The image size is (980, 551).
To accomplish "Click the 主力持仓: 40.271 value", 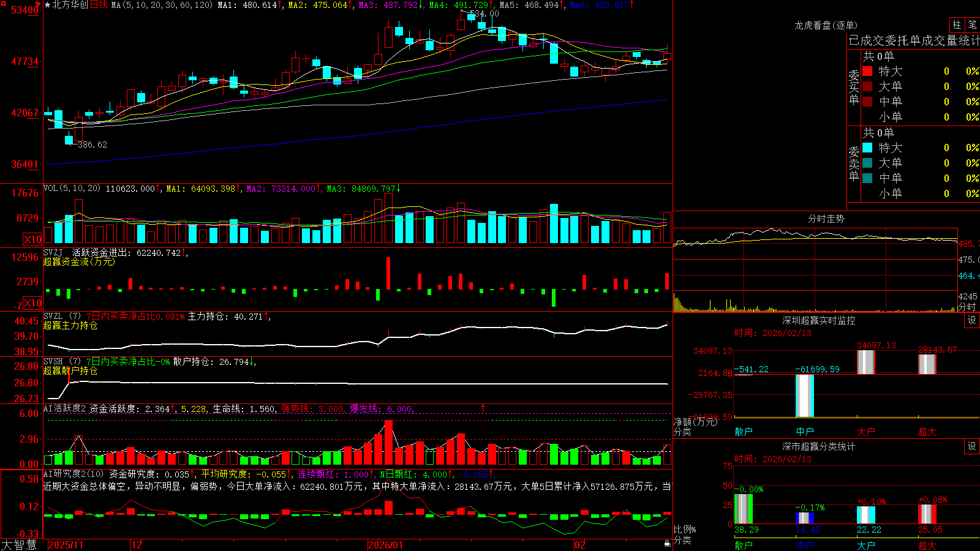I will coord(227,316).
